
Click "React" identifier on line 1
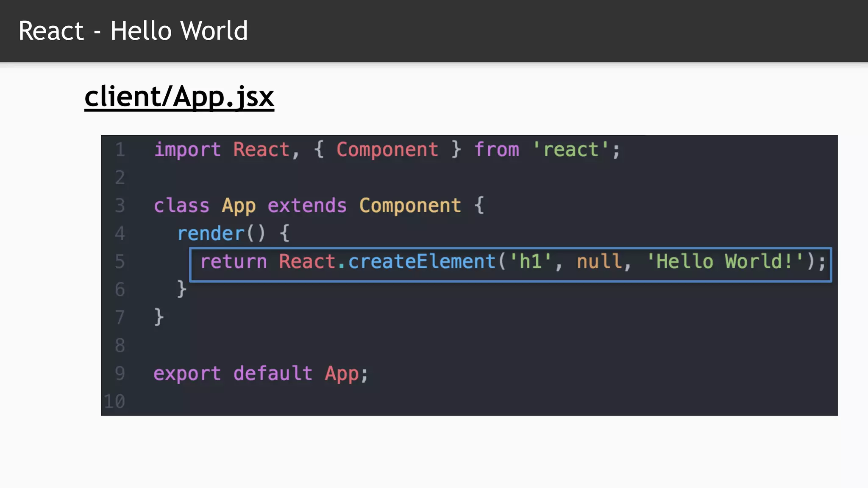click(x=262, y=150)
